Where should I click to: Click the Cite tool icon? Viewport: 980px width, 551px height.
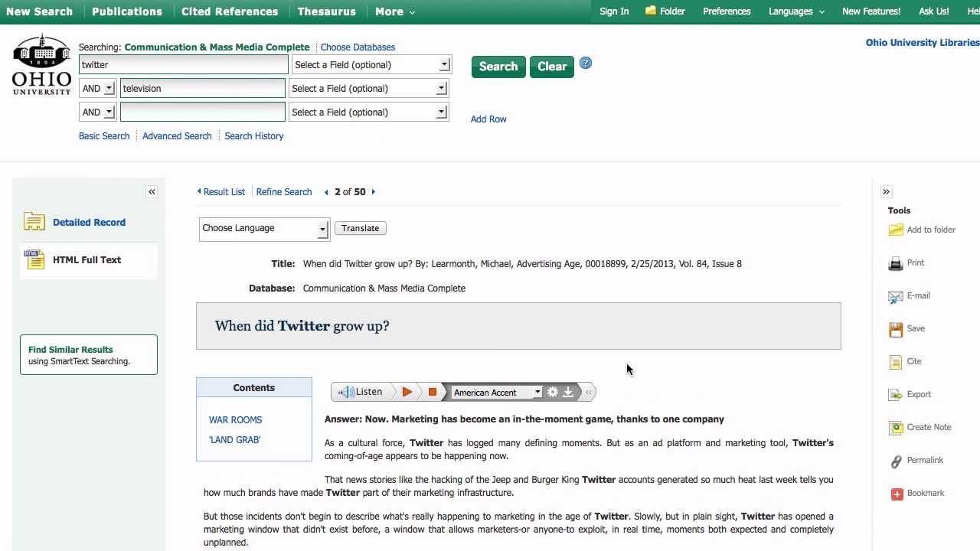point(896,362)
